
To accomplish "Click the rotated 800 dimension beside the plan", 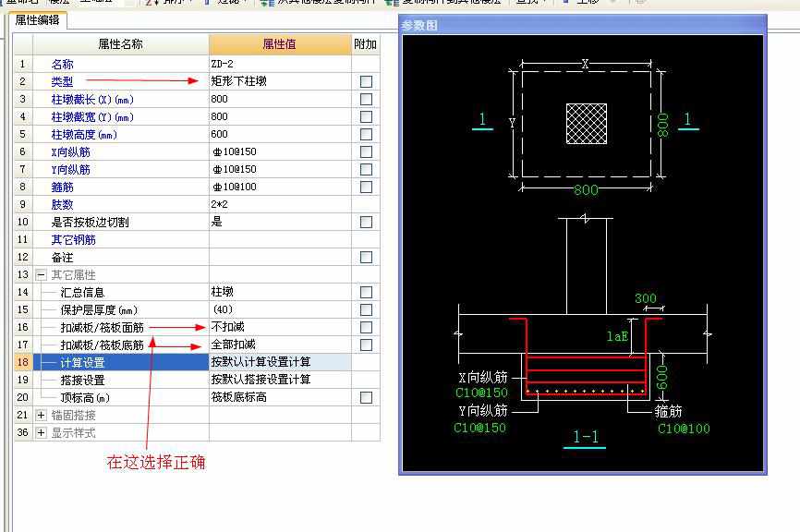I will click(x=662, y=126).
